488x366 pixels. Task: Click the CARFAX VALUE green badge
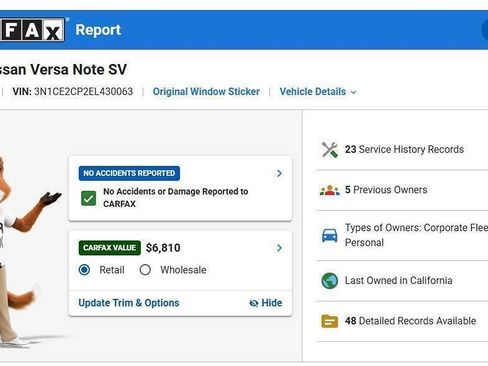click(110, 248)
